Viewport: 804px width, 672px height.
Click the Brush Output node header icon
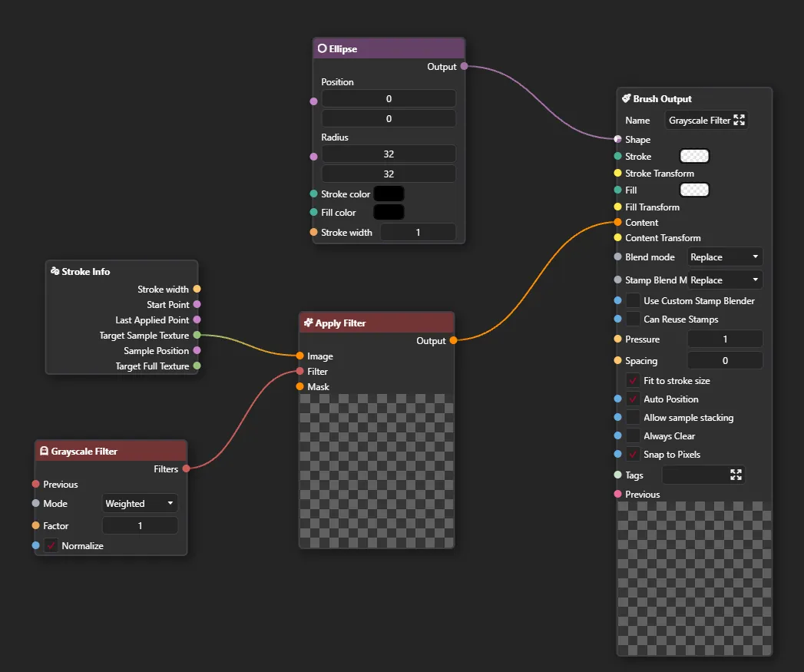pyautogui.click(x=626, y=99)
